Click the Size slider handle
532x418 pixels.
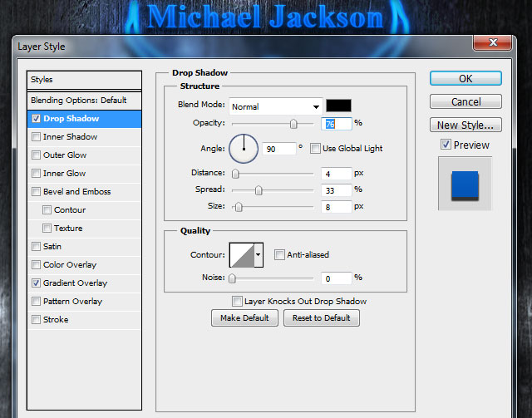pos(239,207)
